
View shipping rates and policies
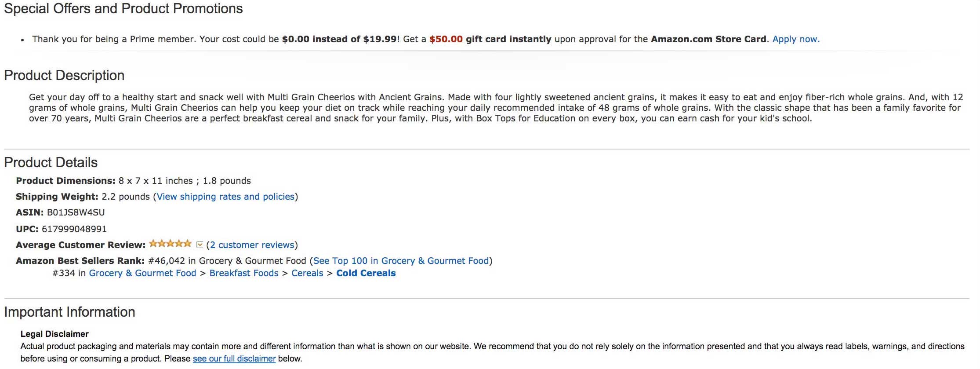coord(225,197)
